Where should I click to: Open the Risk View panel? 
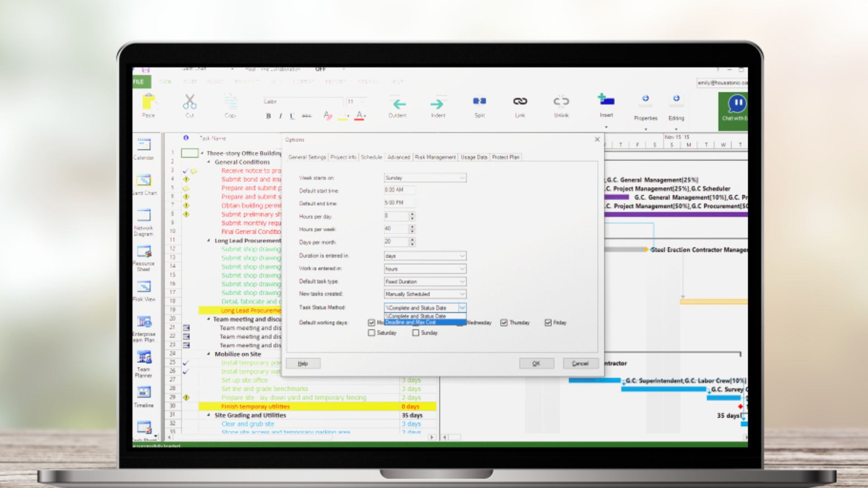coord(144,288)
